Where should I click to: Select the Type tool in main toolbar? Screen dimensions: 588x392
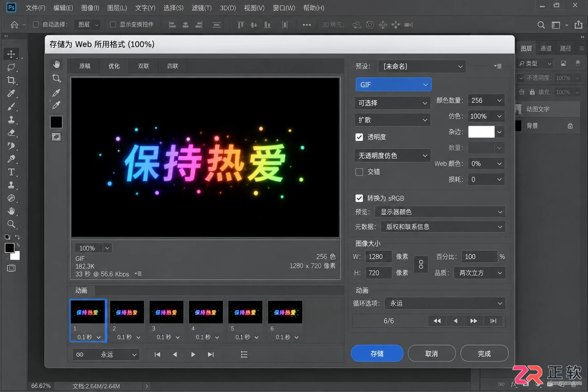[x=11, y=172]
